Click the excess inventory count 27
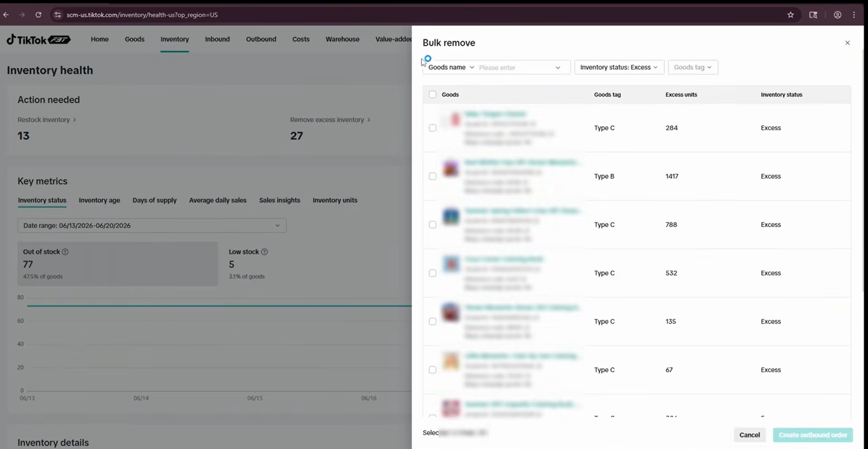Viewport: 868px width, 449px height. [x=297, y=135]
